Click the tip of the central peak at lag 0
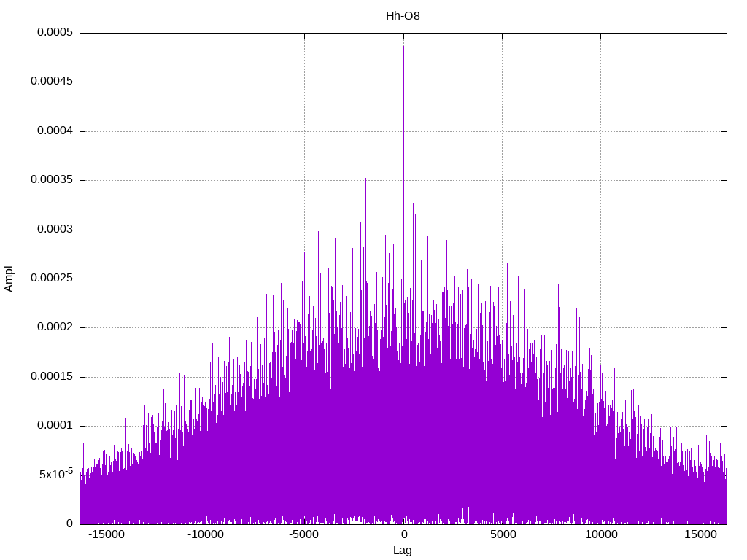 click(x=404, y=46)
